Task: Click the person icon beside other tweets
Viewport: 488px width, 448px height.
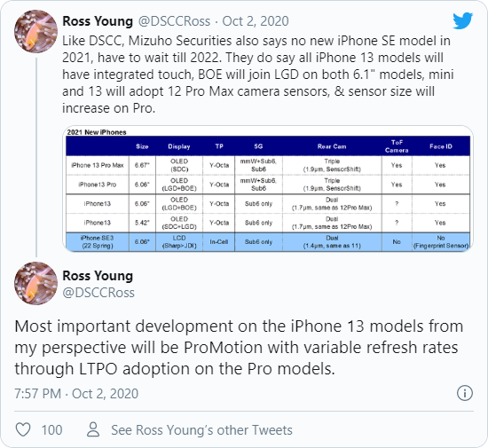Action: point(93,429)
